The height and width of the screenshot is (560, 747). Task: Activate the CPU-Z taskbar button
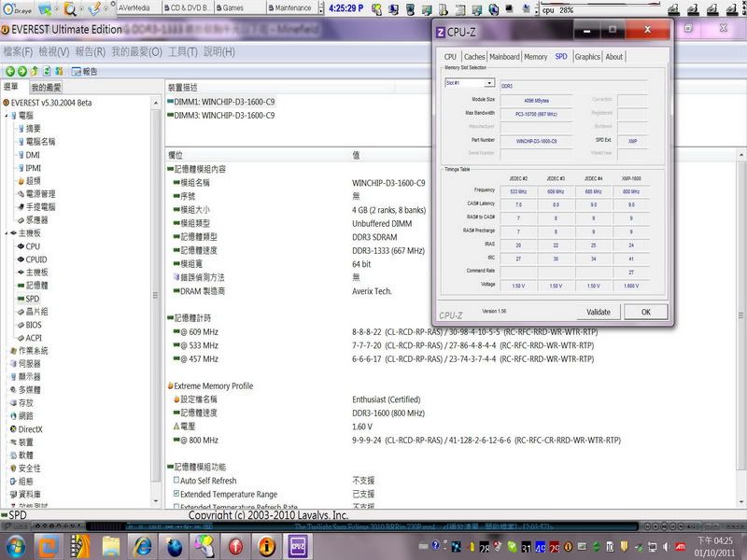298,547
